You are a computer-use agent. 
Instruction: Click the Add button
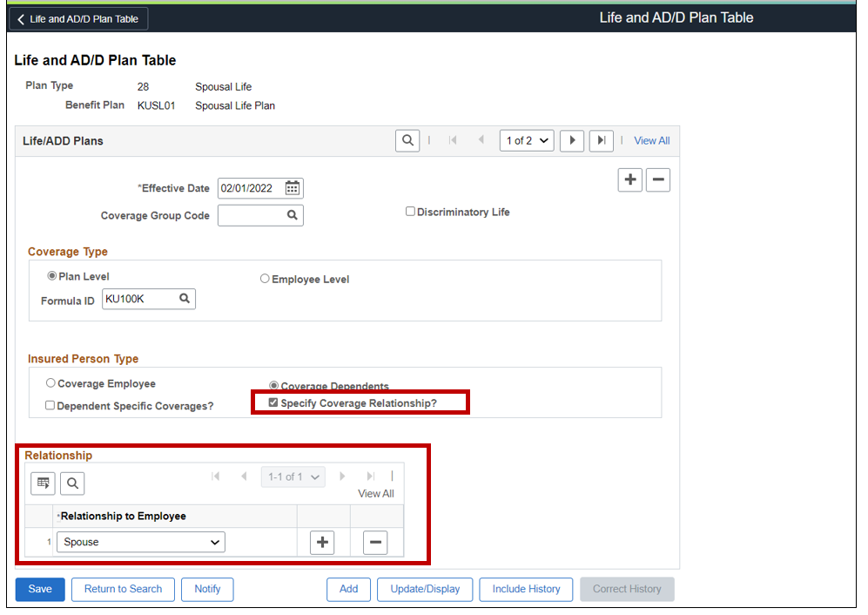point(349,589)
